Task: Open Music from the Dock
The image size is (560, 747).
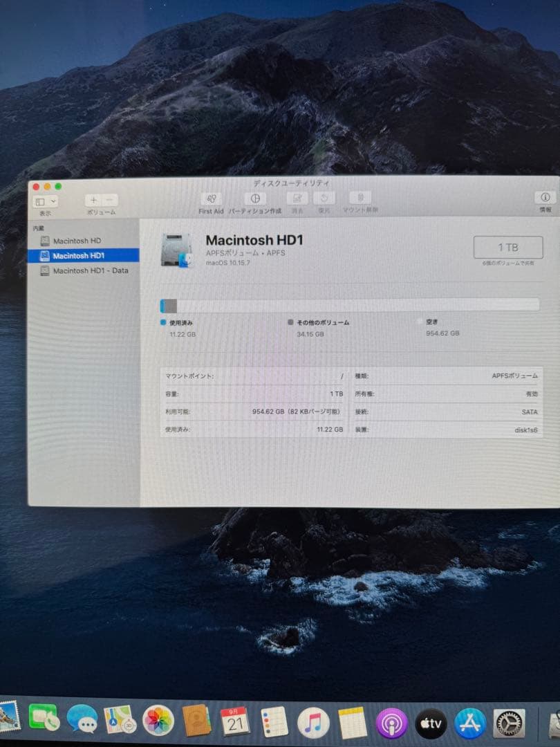Action: click(x=313, y=723)
